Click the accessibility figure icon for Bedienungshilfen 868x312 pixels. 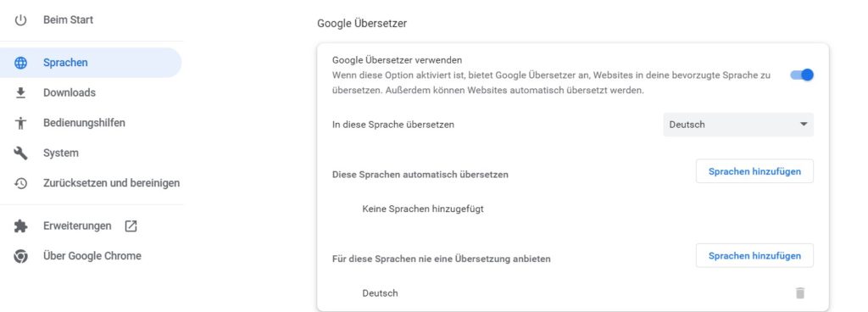pos(20,123)
